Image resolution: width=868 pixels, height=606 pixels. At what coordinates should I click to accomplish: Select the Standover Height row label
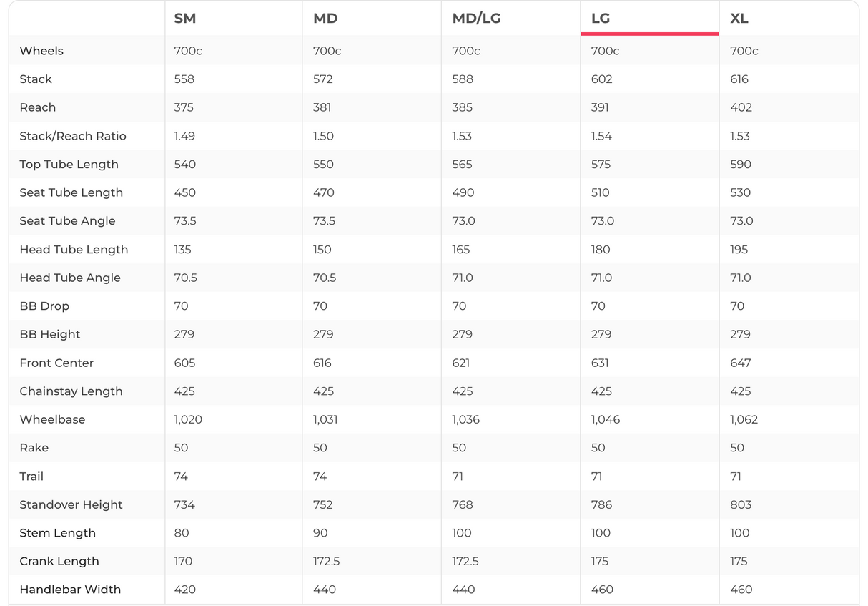[x=71, y=504]
